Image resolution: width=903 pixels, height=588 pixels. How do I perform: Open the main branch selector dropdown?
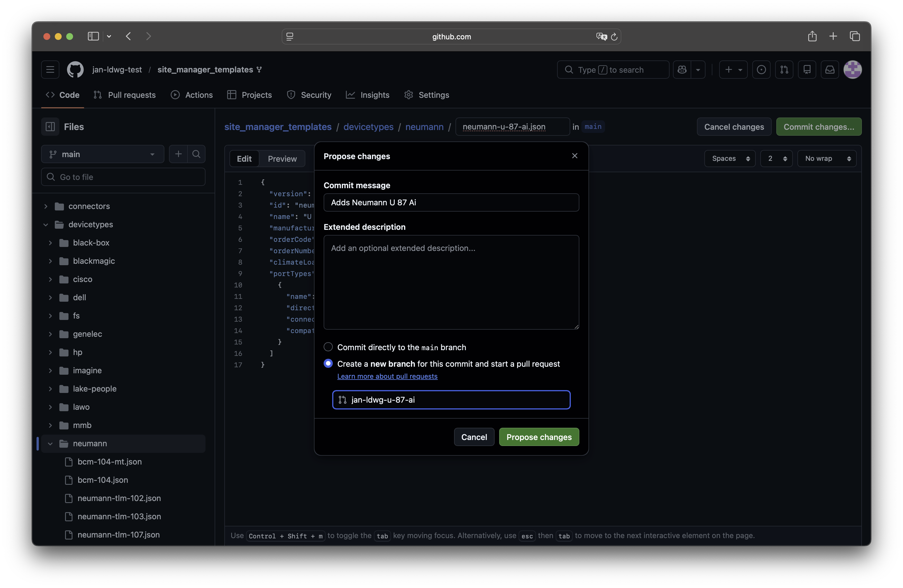pyautogui.click(x=102, y=154)
